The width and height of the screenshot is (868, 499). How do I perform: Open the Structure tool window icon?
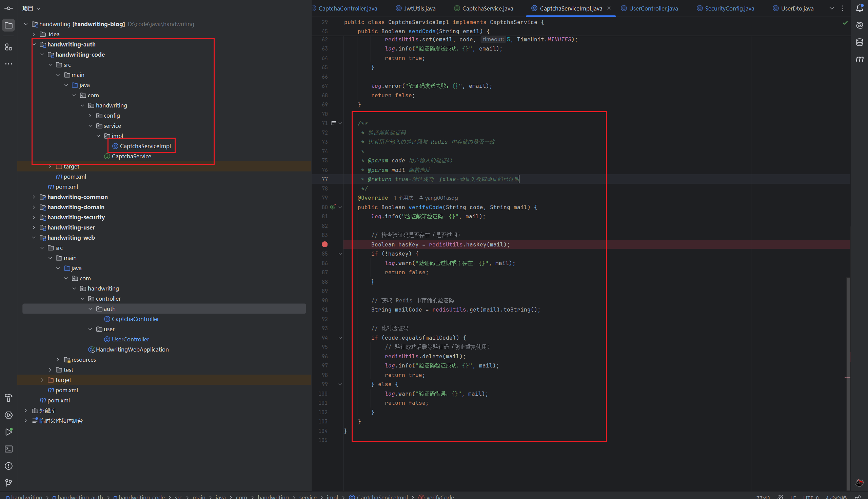8,47
